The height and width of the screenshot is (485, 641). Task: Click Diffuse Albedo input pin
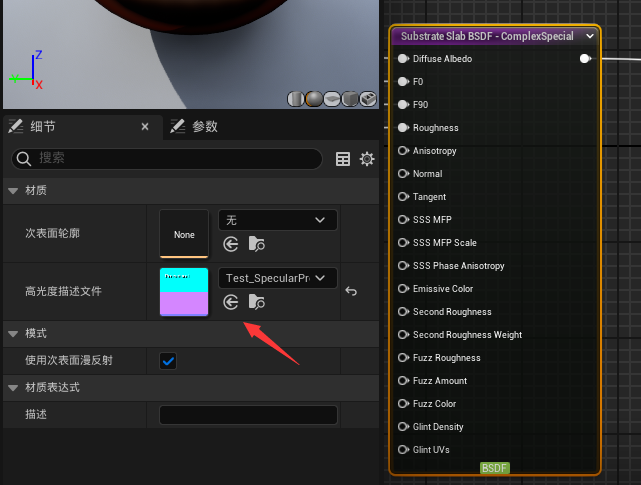click(x=403, y=59)
